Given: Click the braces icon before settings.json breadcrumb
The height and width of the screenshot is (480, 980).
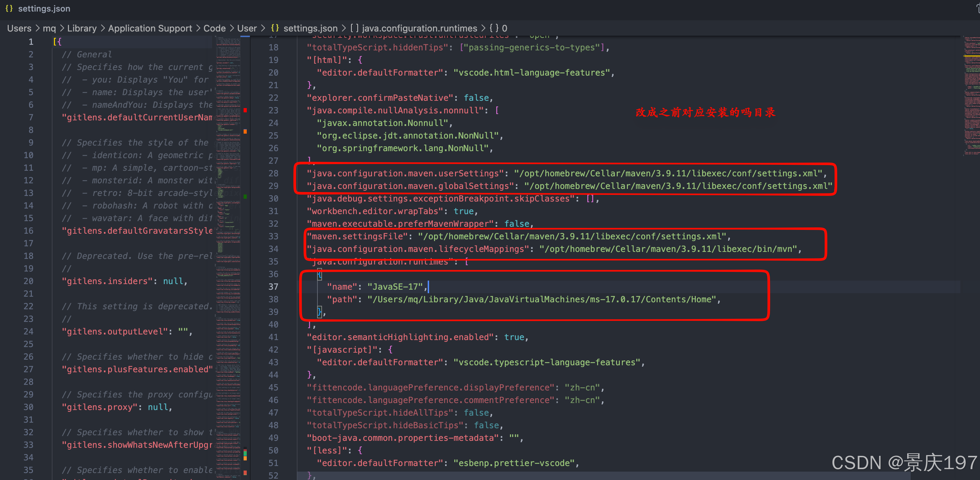Looking at the screenshot, I should click(275, 28).
